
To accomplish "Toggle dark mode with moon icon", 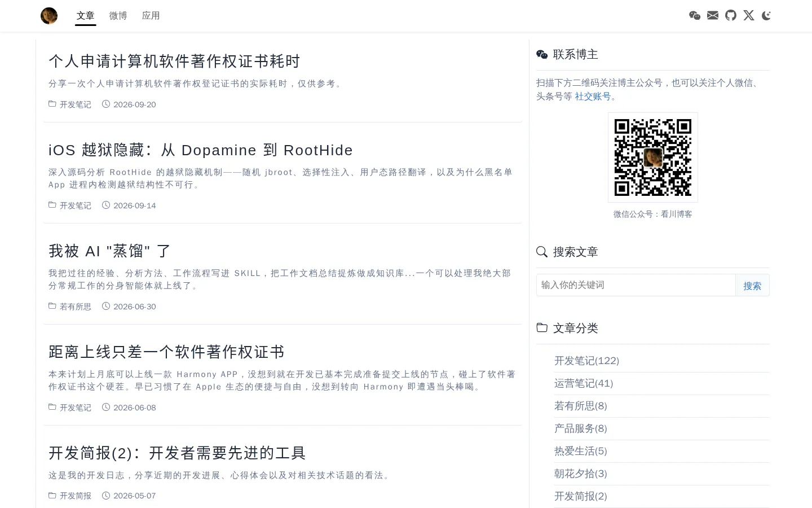I will click(766, 16).
